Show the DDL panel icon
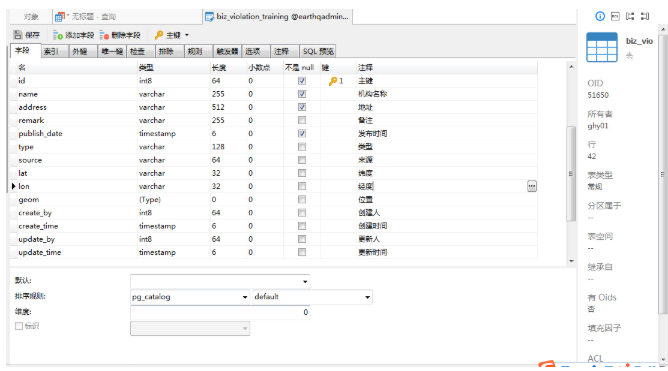The width and height of the screenshot is (668, 371). tap(615, 16)
